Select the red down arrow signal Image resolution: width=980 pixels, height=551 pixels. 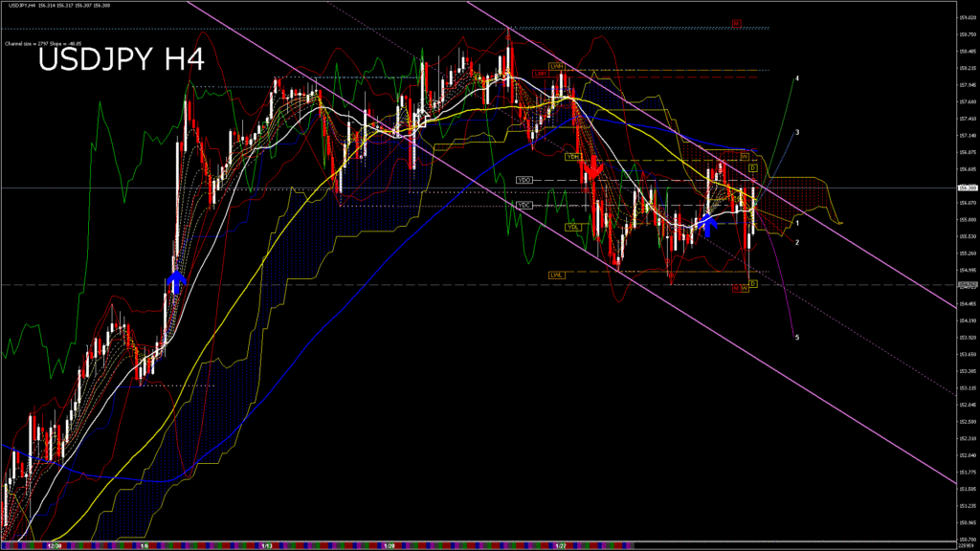tap(592, 168)
